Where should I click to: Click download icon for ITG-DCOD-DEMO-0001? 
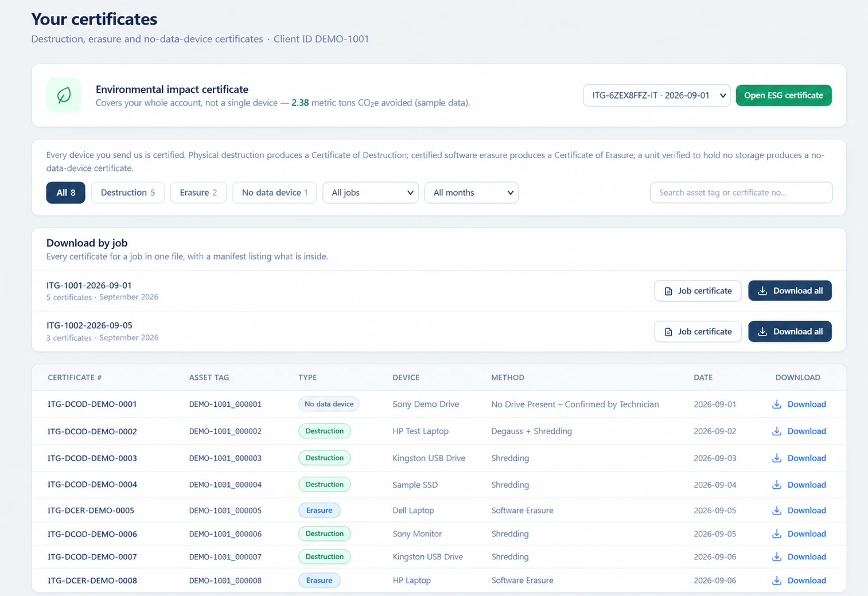(x=777, y=404)
